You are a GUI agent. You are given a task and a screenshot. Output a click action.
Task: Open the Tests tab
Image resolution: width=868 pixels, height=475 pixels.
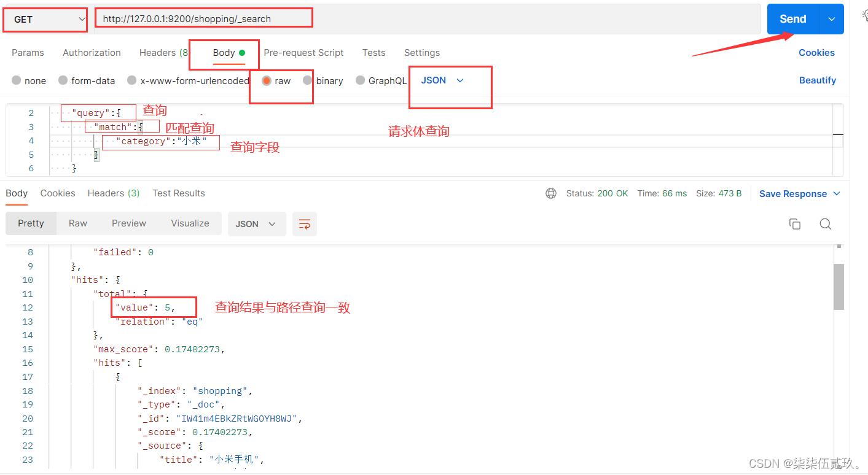[x=373, y=53]
